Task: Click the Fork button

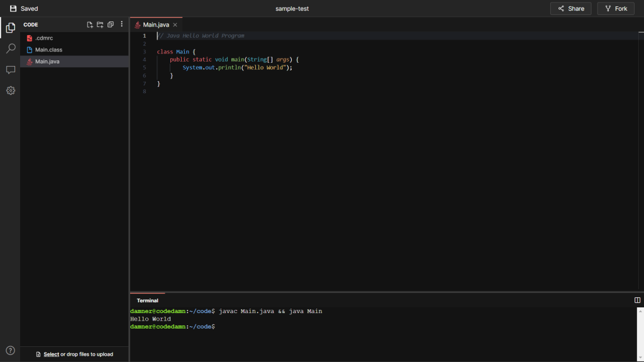Action: click(x=616, y=9)
